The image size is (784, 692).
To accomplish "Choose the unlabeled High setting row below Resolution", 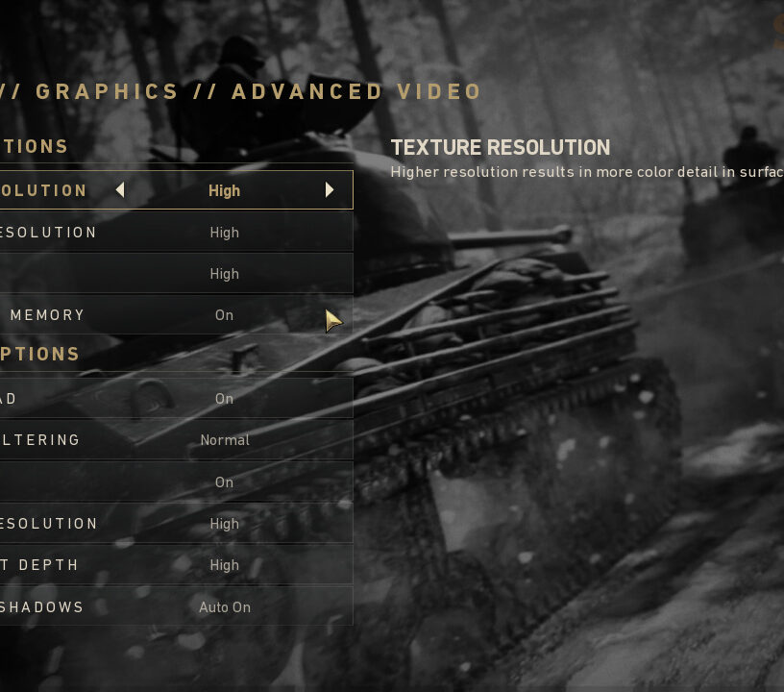I will (x=177, y=274).
